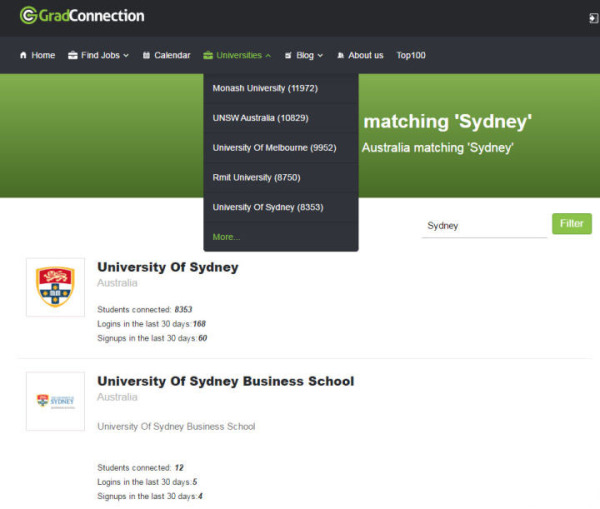Click the matching 'Sydney' banner title
Screen dimensions: 600x509
pyautogui.click(x=447, y=122)
